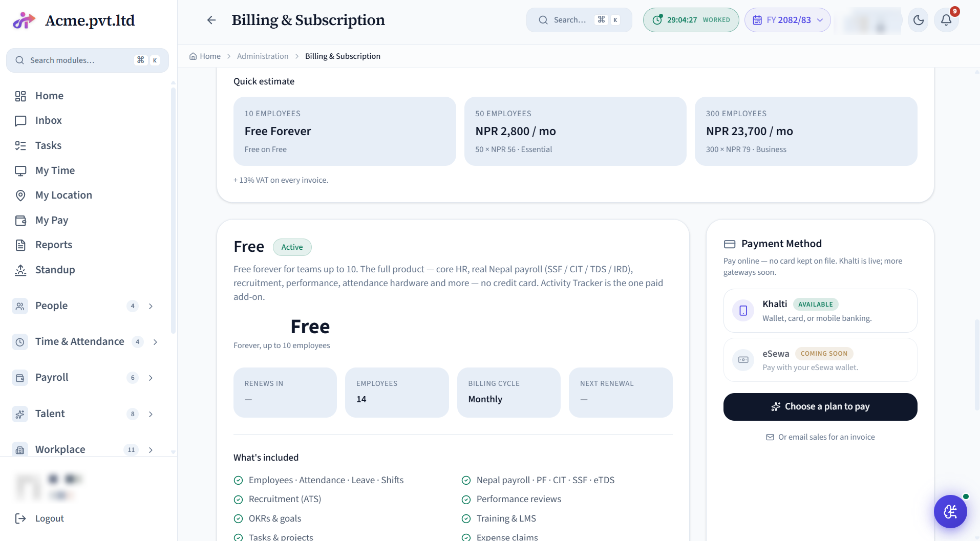Click the 50 Employees NPR 2,800 card
This screenshot has height=541, width=980.
(x=575, y=131)
